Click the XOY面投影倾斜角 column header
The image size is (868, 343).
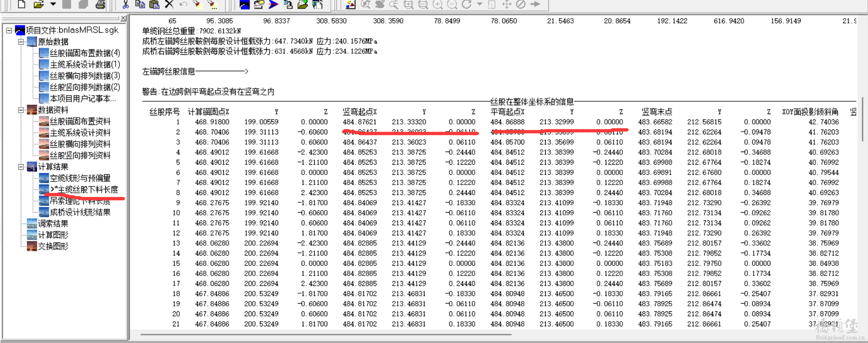pos(810,112)
